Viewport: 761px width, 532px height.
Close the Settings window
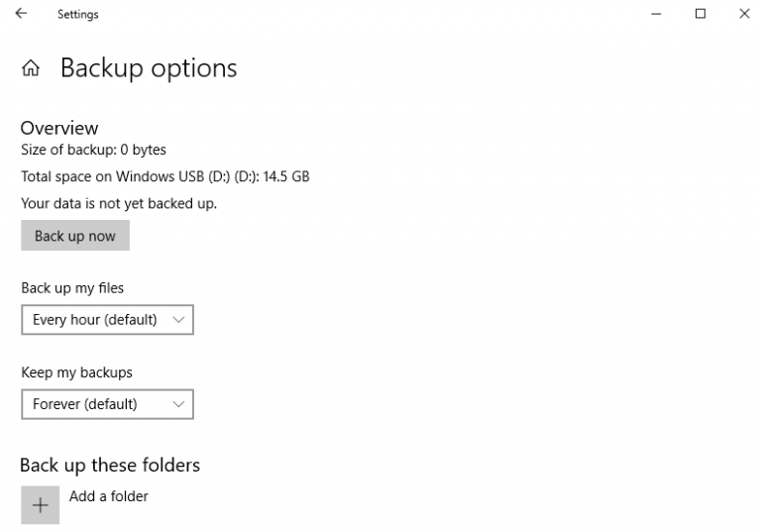pos(744,14)
